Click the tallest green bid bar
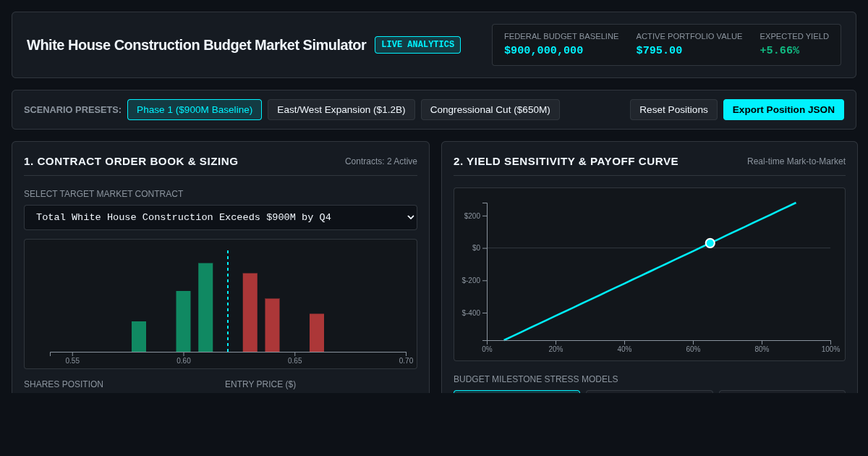The width and height of the screenshot is (868, 456). pyautogui.click(x=205, y=308)
